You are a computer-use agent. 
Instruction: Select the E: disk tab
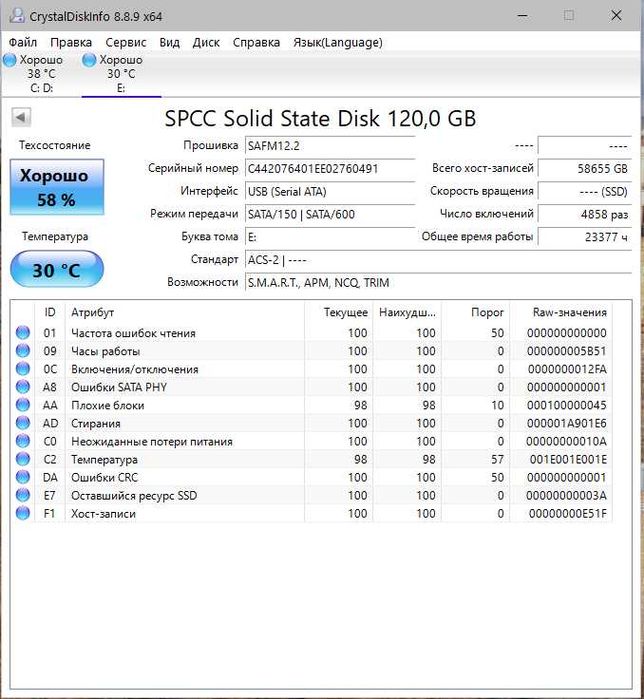coord(121,74)
